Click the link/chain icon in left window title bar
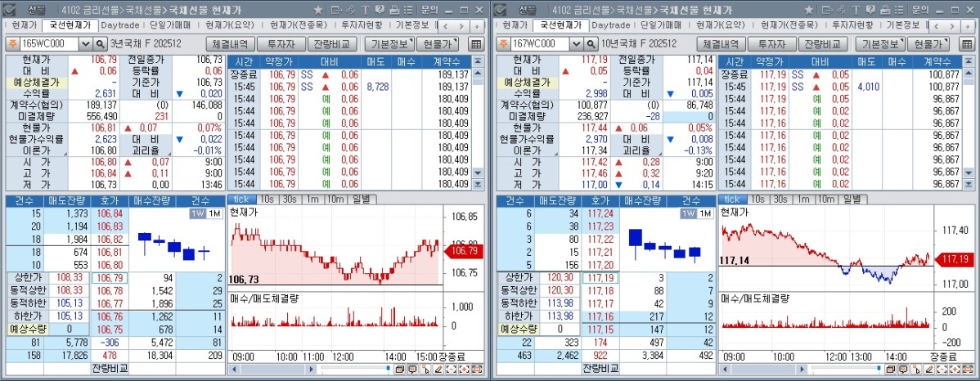The width and height of the screenshot is (980, 381). 351,10
